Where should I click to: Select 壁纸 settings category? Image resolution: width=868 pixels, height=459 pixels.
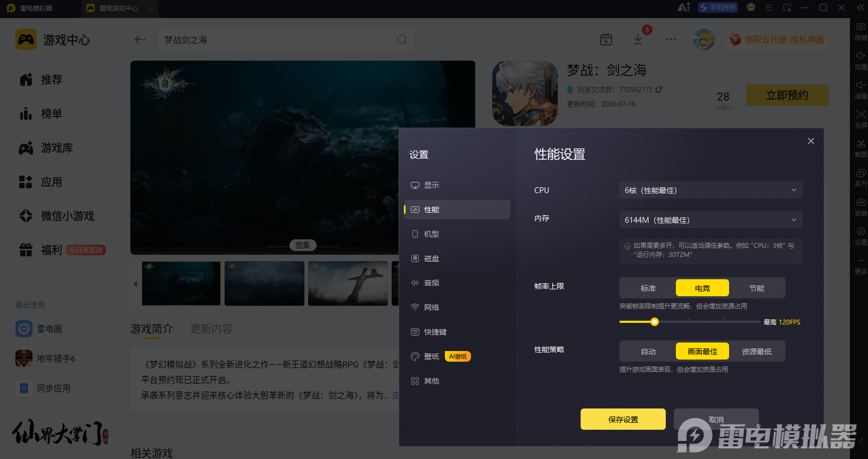(457, 356)
